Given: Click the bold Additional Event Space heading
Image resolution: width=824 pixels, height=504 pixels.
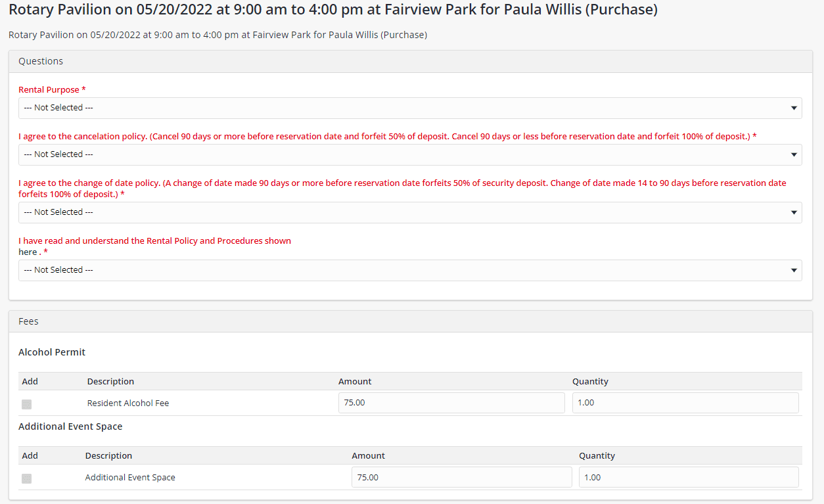Looking at the screenshot, I should 70,426.
